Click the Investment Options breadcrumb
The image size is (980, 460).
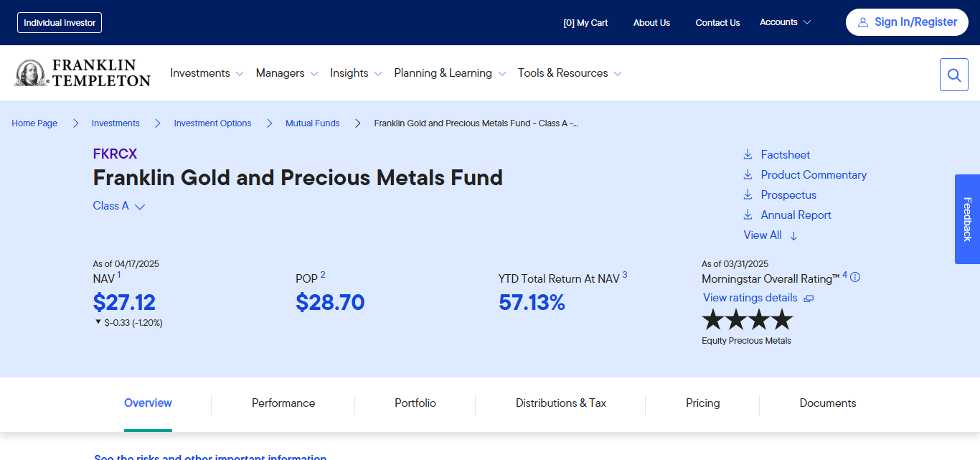pyautogui.click(x=212, y=123)
